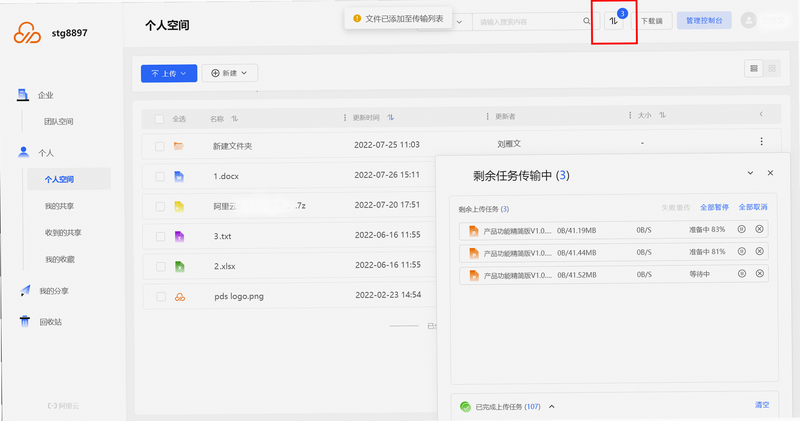Open the 上传 upload dropdown
Image resolution: width=800 pixels, height=421 pixels.
169,73
